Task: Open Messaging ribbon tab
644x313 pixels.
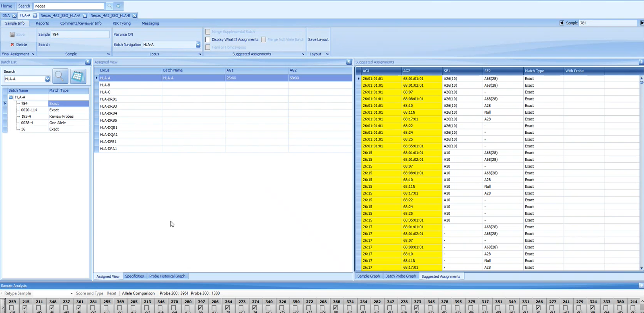Action: coord(150,23)
